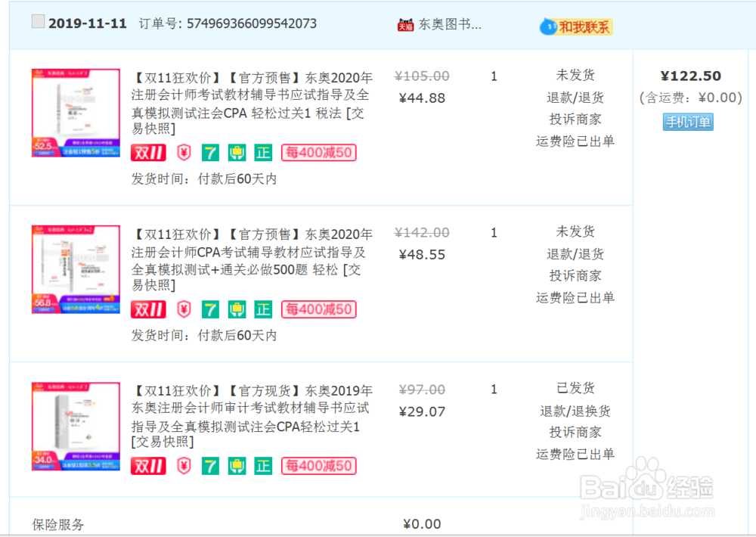Click the struck-through price ¥97.00
The height and width of the screenshot is (537, 756).
point(422,390)
